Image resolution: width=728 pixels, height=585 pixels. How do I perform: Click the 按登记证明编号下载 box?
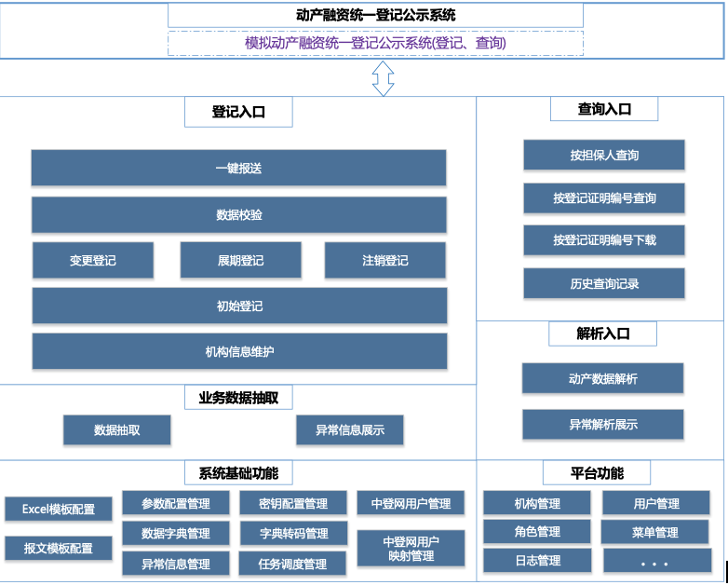[x=603, y=240]
